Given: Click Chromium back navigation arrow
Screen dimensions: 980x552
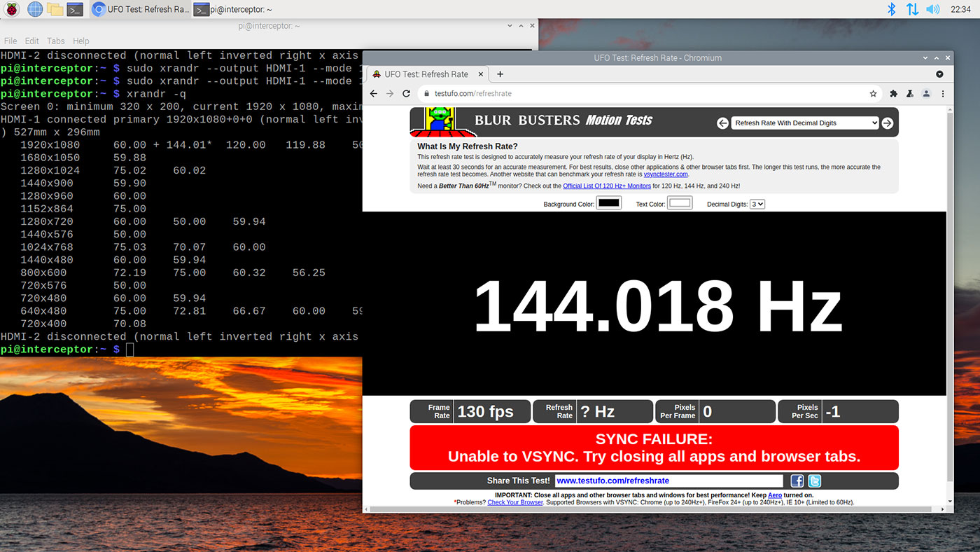Looking at the screenshot, I should [x=374, y=93].
